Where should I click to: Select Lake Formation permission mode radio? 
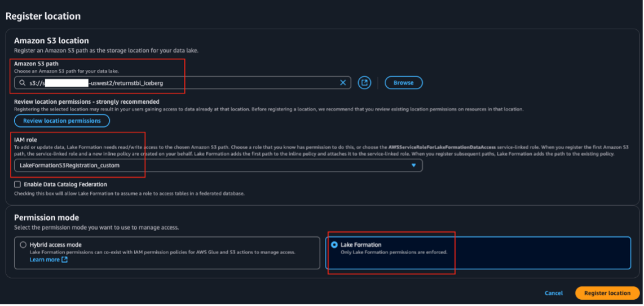click(334, 245)
